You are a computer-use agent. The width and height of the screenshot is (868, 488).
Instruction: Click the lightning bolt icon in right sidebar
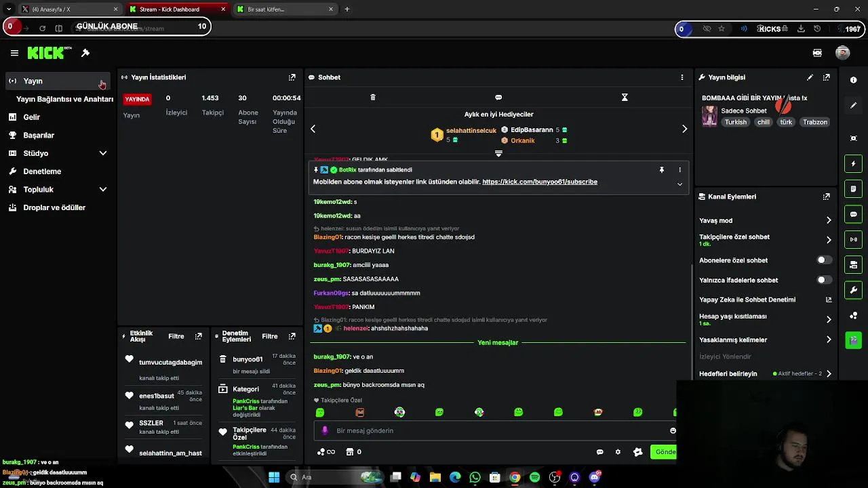tap(853, 163)
